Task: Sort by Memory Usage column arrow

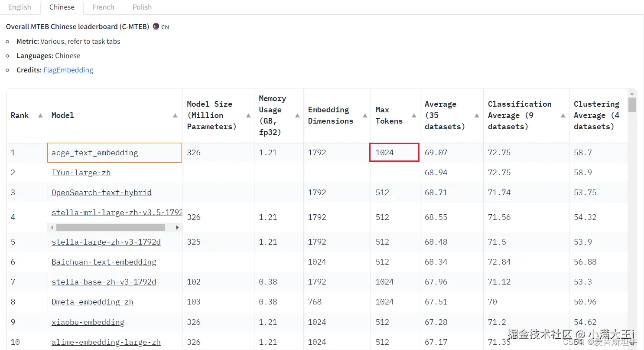Action: pyautogui.click(x=297, y=115)
